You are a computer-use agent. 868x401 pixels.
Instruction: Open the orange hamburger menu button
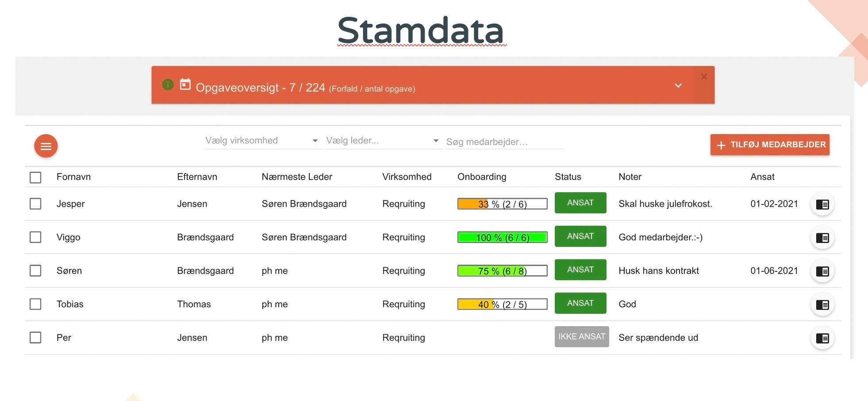(46, 146)
